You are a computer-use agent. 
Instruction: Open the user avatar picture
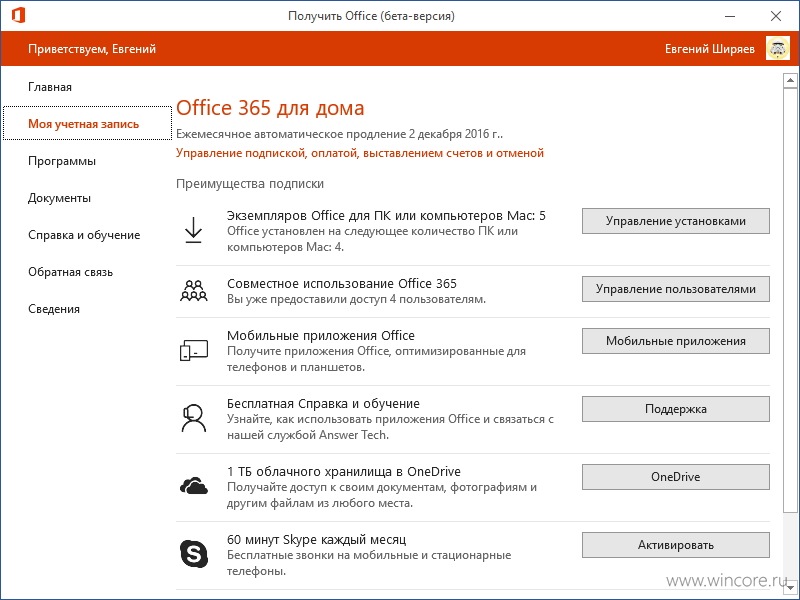click(x=778, y=49)
